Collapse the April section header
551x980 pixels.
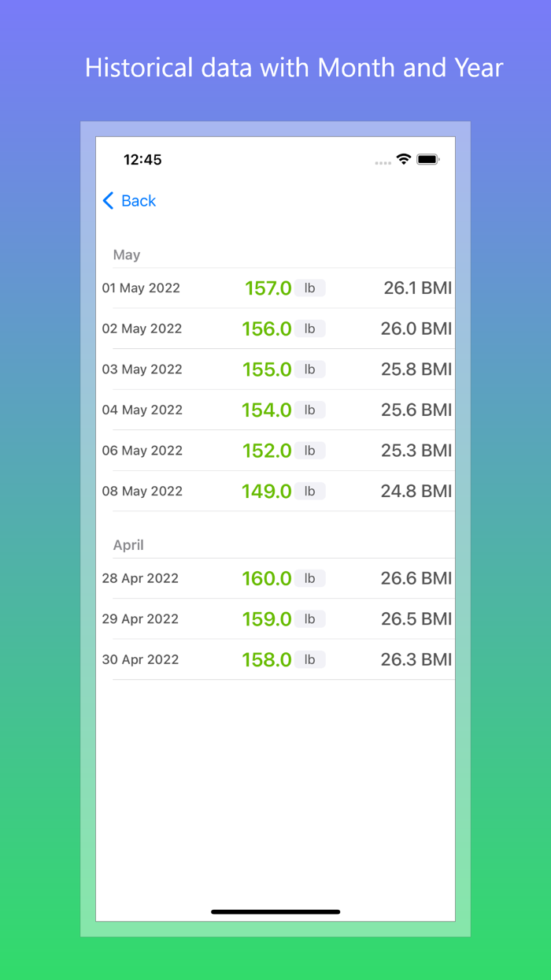coord(128,544)
